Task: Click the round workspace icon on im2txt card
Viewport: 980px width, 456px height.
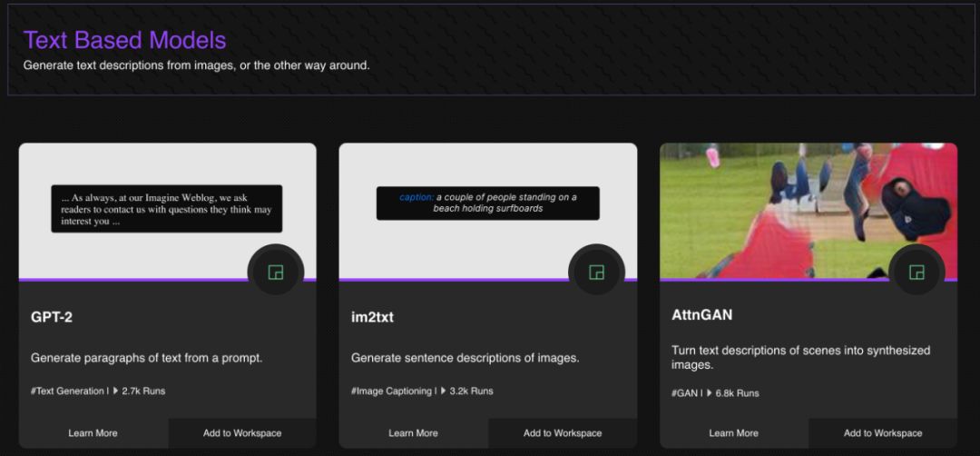Action: coord(596,272)
